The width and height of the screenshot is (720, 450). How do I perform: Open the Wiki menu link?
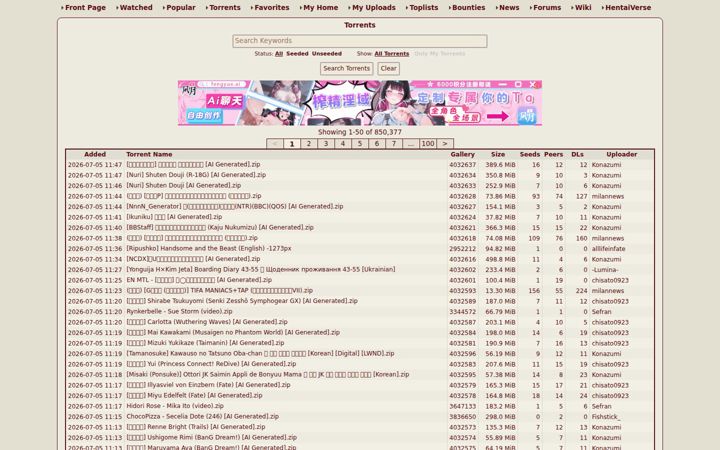coord(583,7)
